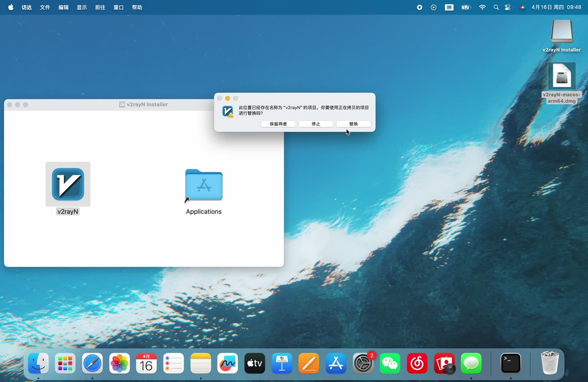This screenshot has width=588, height=382.
Task: Open the Wi-Fi status menu
Action: tap(483, 7)
